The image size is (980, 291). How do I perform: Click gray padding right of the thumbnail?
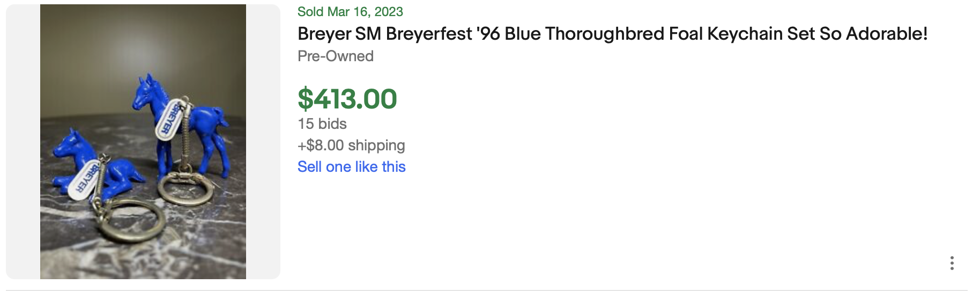click(x=263, y=142)
